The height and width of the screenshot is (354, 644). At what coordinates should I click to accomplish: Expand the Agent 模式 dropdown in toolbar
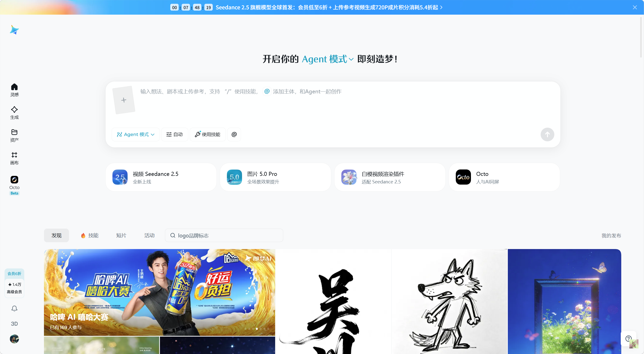pyautogui.click(x=135, y=134)
